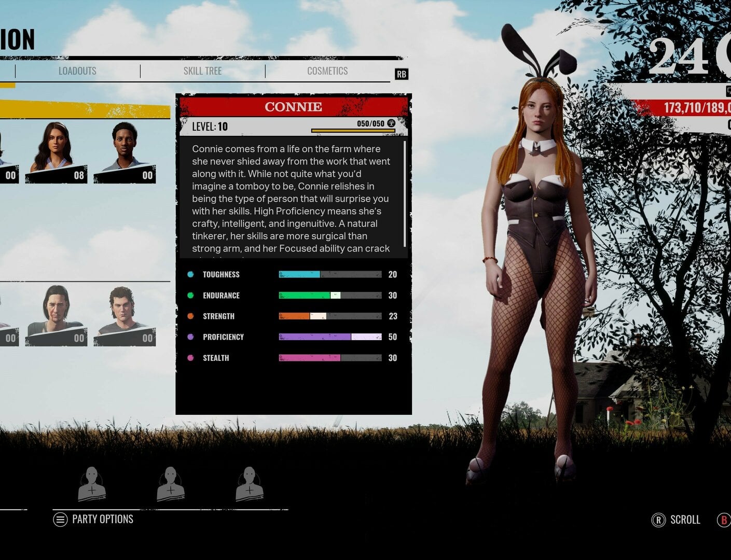Open the LOADOUTS tab

point(77,71)
